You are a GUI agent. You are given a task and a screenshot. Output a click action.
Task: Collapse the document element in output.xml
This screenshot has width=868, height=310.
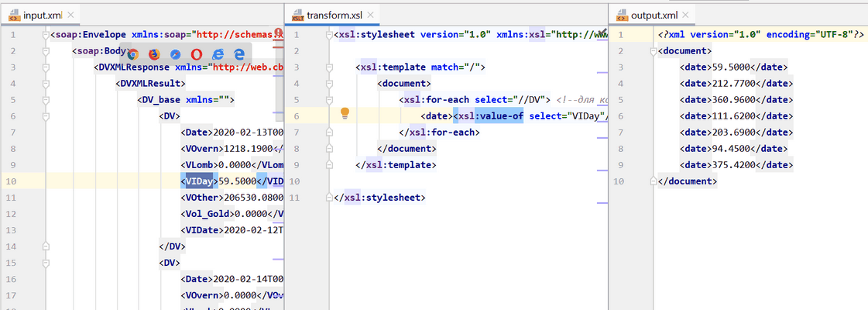pyautogui.click(x=652, y=50)
